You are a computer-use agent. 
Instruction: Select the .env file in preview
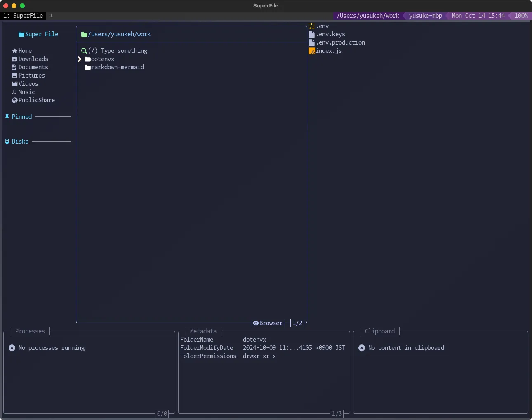(322, 26)
